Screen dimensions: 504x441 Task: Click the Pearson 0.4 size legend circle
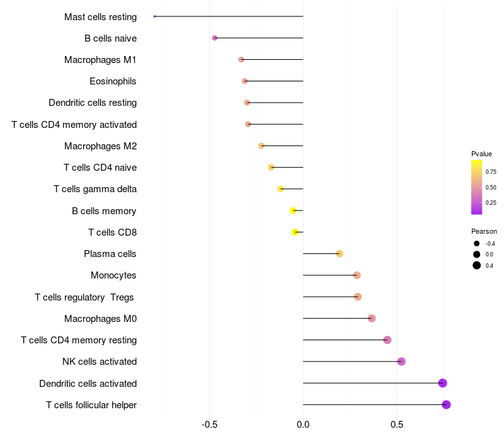pyautogui.click(x=477, y=265)
